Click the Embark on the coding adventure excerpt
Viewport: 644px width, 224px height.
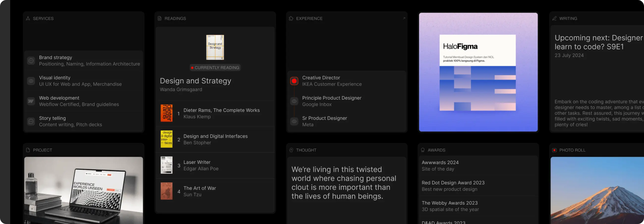tap(599, 113)
